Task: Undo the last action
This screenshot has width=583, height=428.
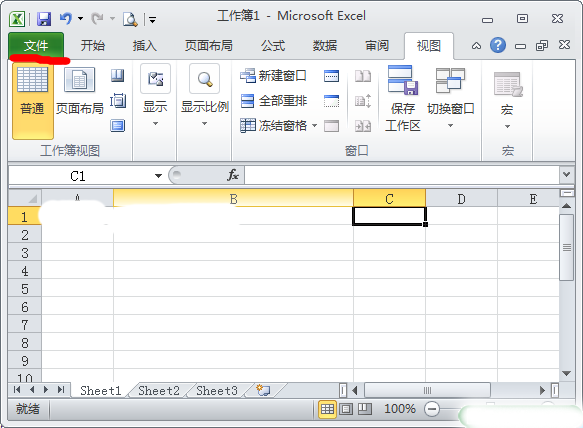Action: pyautogui.click(x=66, y=18)
